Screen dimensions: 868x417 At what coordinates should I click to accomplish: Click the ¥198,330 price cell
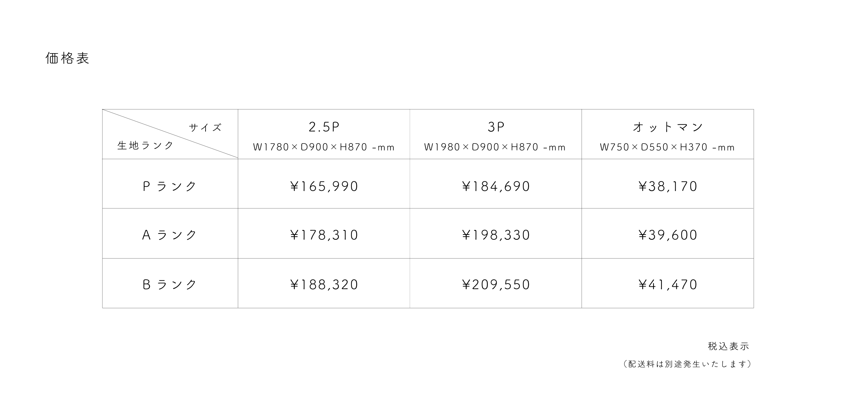495,235
